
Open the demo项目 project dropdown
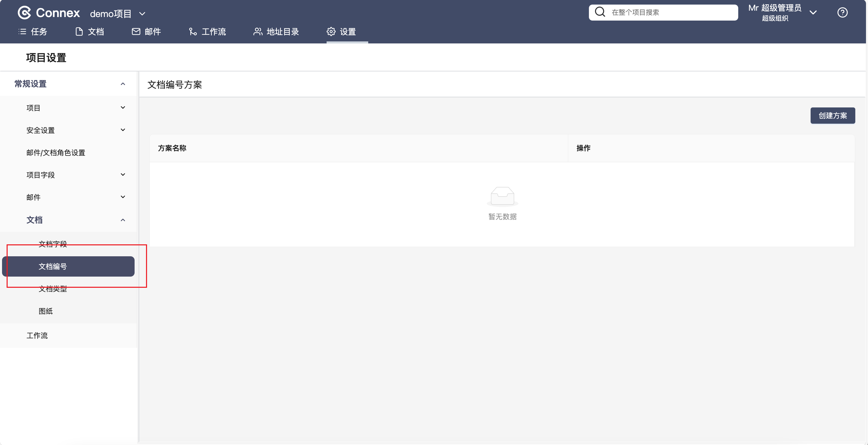(142, 14)
